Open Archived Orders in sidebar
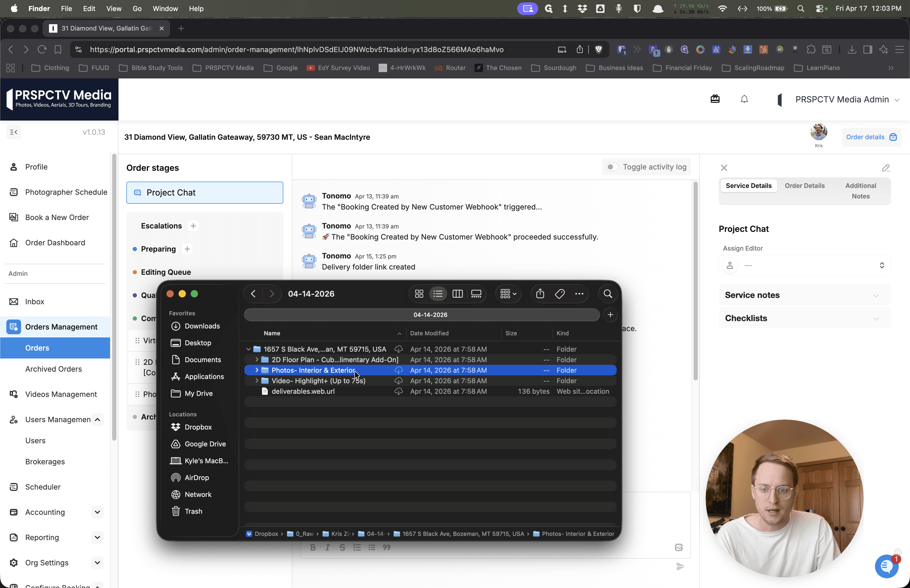The image size is (910, 588). [x=53, y=369]
